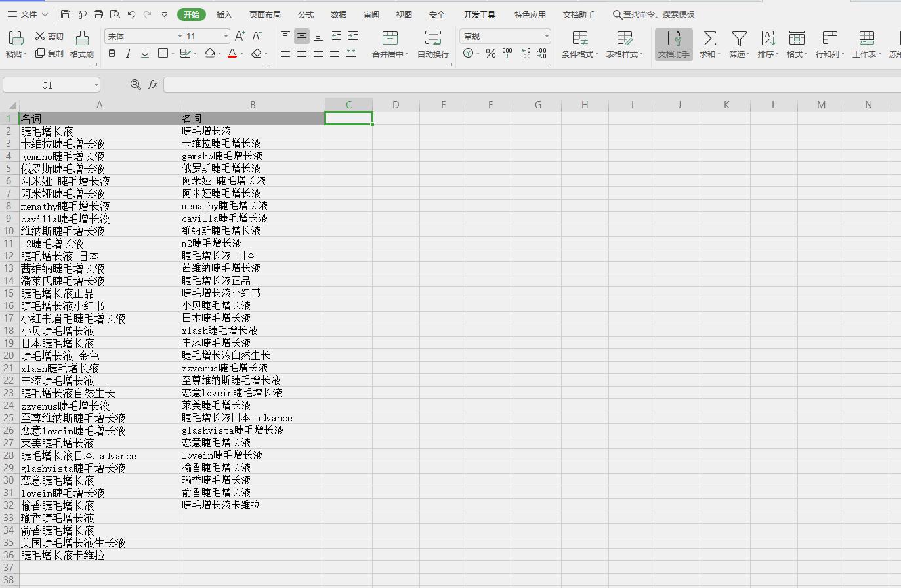The width and height of the screenshot is (901, 588).
Task: Open print preview from quick access bar
Action: click(x=115, y=14)
